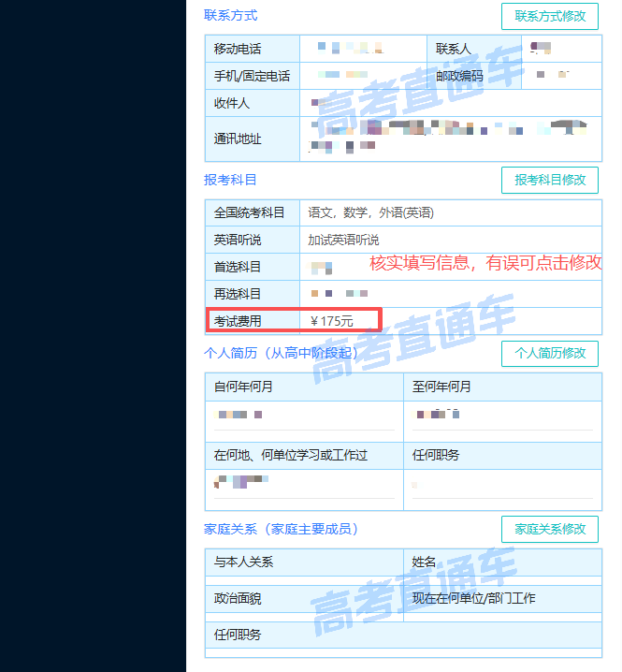622x672 pixels.
Task: Select the 考试费用 row label
Action: click(253, 321)
